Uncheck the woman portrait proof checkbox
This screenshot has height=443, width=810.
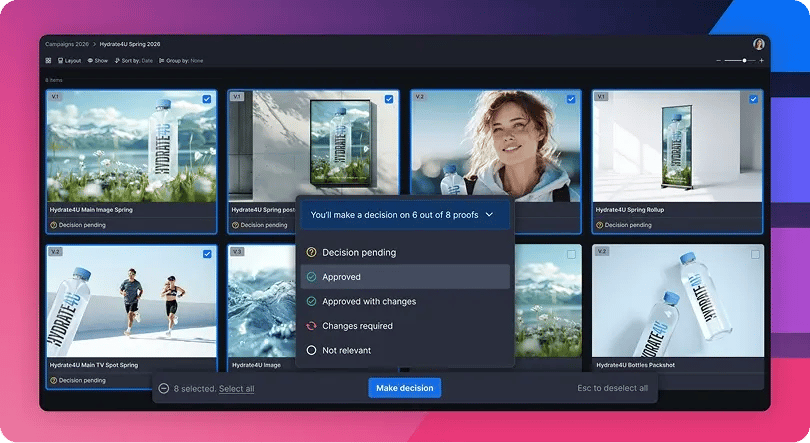[x=571, y=99]
